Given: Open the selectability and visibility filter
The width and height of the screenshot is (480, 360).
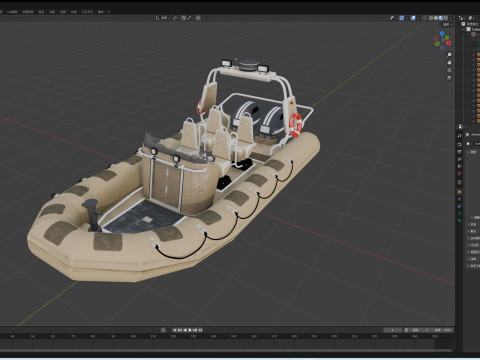Looking at the screenshot, I should [x=393, y=18].
